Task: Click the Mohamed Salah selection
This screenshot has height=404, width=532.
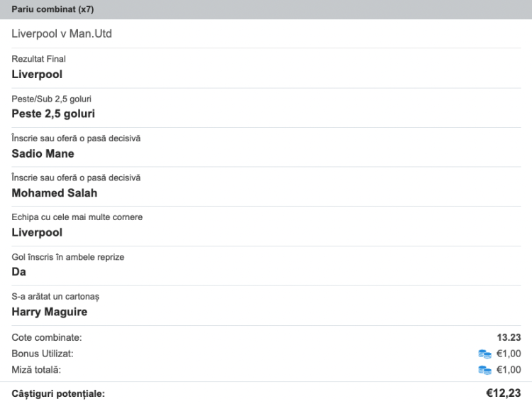Action: pos(55,193)
